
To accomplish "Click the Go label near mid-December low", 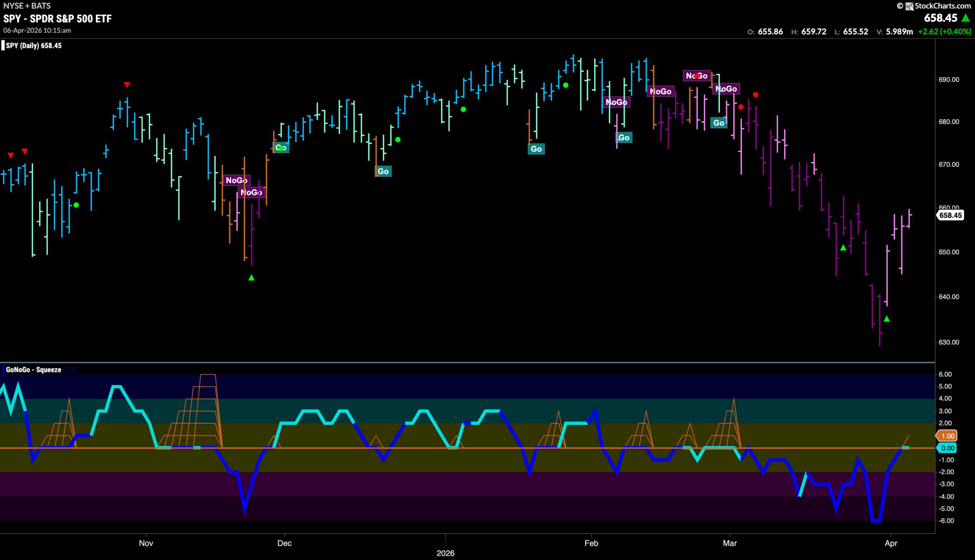I will (x=383, y=171).
